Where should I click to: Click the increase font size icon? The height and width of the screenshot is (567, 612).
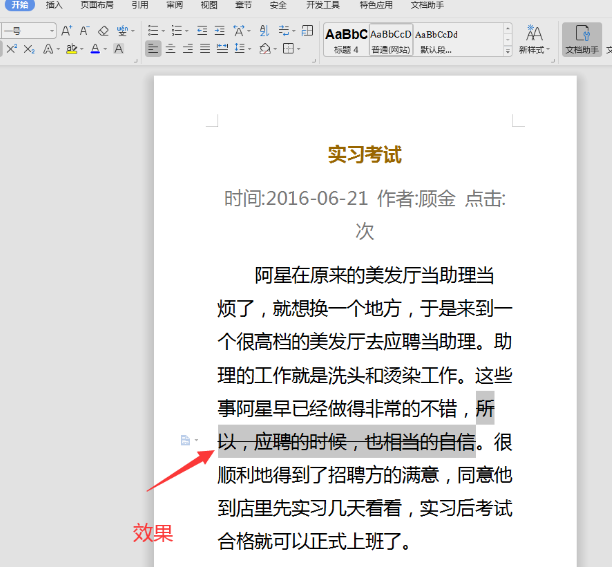click(x=66, y=30)
